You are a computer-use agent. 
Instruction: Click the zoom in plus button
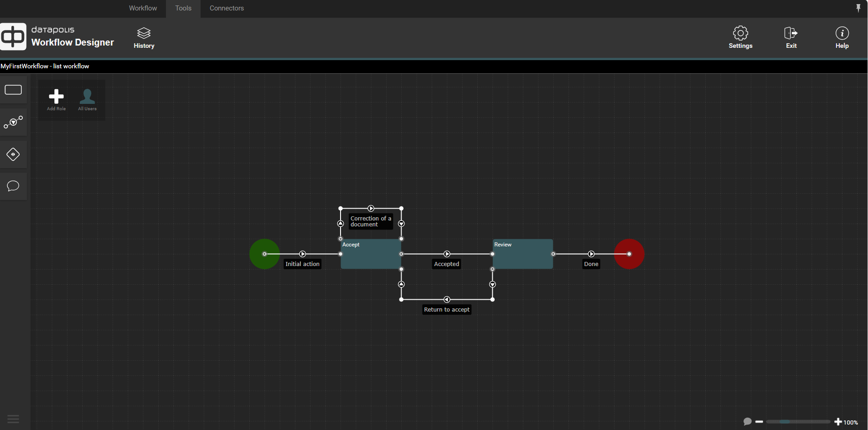tap(838, 422)
